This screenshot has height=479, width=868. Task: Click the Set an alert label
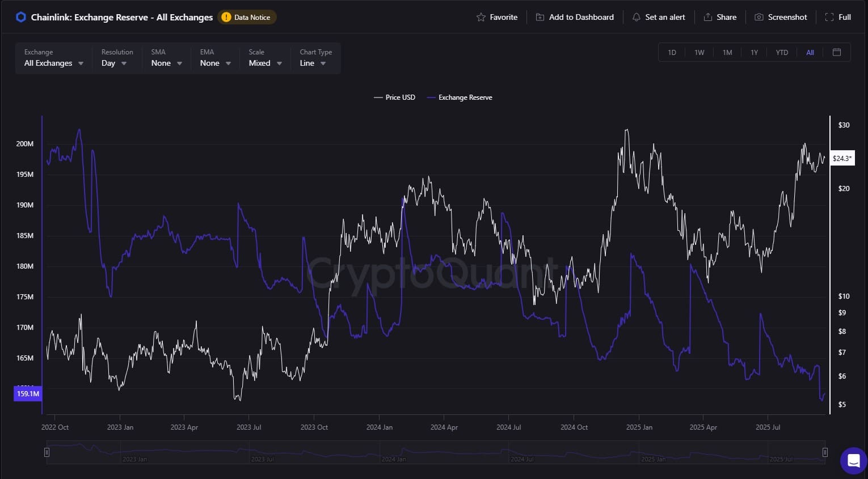665,17
